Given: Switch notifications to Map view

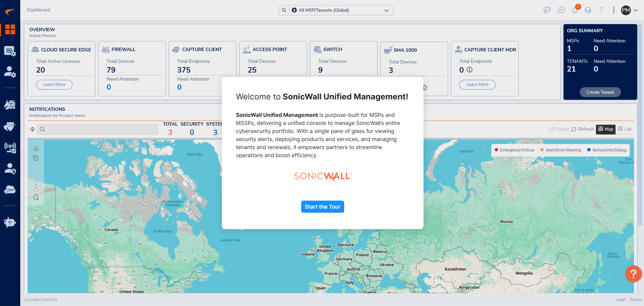Looking at the screenshot, I should click(x=606, y=129).
